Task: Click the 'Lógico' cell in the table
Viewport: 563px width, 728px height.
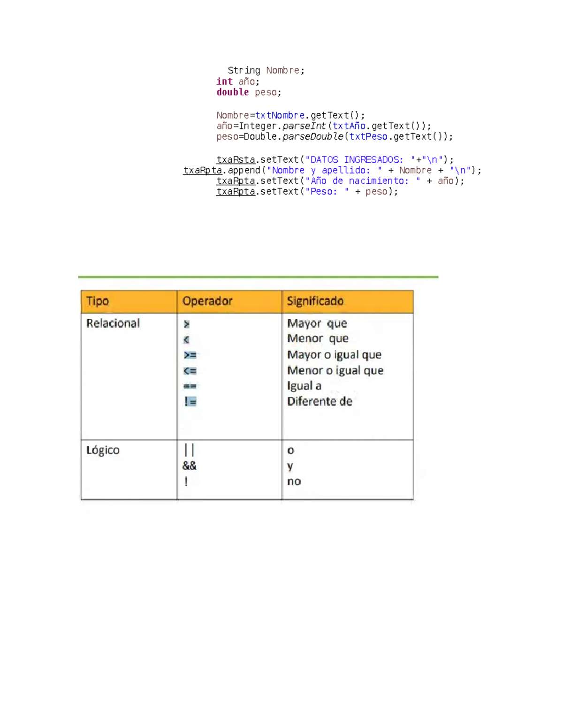Action: click(x=103, y=450)
